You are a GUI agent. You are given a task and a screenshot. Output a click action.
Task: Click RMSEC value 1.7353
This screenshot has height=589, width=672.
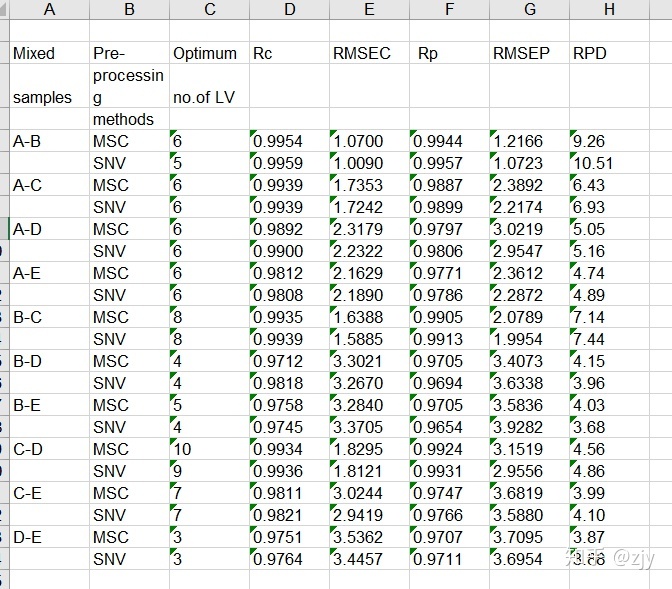click(369, 185)
